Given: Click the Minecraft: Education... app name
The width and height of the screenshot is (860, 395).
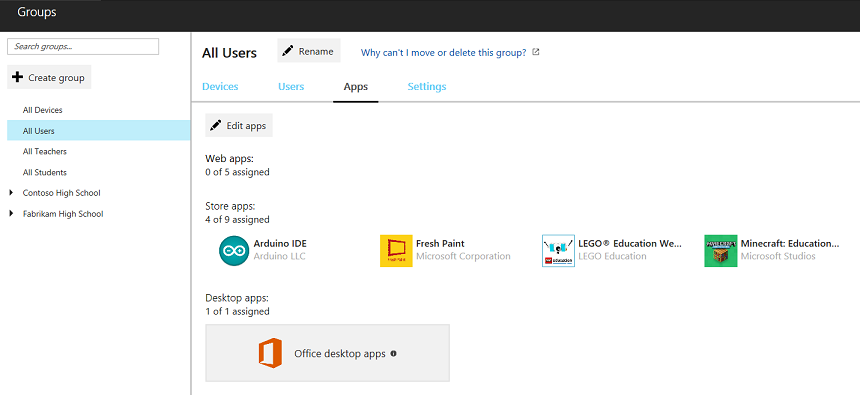Looking at the screenshot, I should (790, 244).
